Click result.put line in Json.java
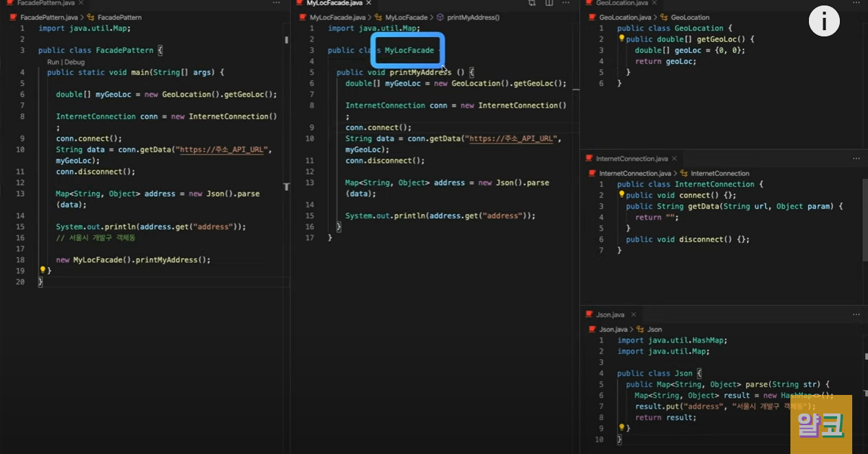This screenshot has height=454, width=868. pyautogui.click(x=726, y=406)
